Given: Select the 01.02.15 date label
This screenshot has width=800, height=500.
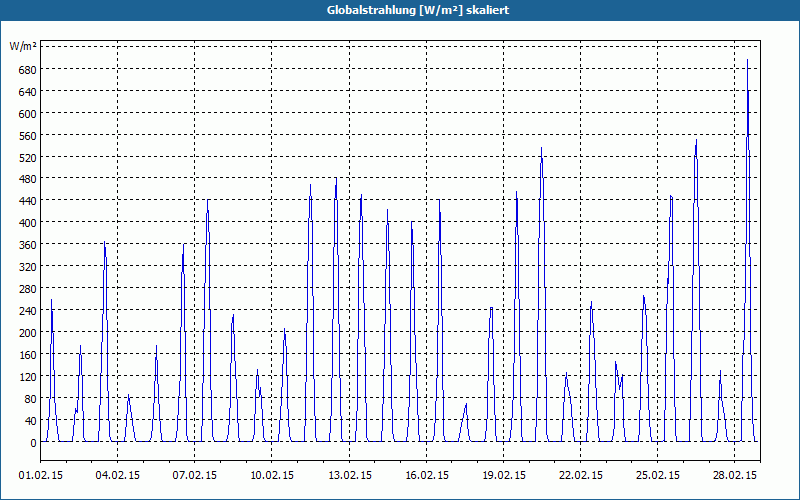Looking at the screenshot, I should pyautogui.click(x=41, y=475).
